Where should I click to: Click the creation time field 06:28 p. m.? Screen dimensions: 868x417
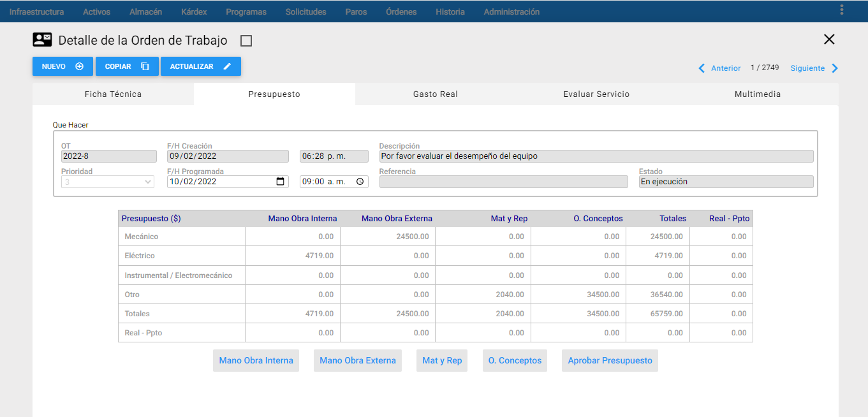(334, 156)
